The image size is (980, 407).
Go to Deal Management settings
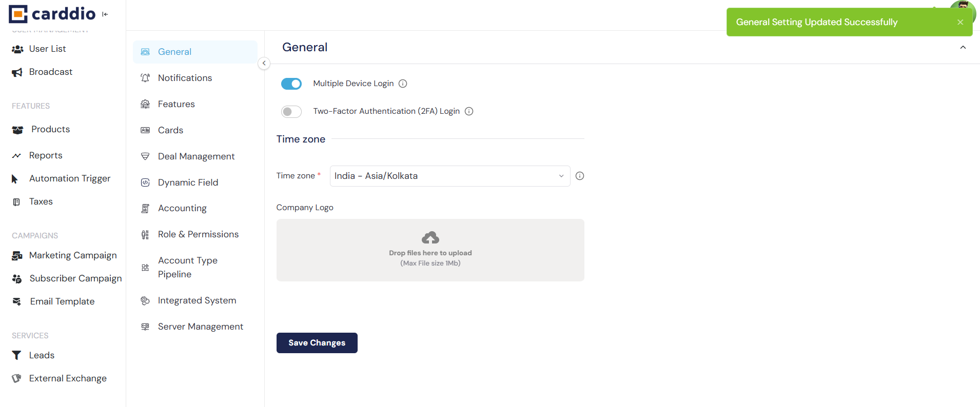point(196,156)
